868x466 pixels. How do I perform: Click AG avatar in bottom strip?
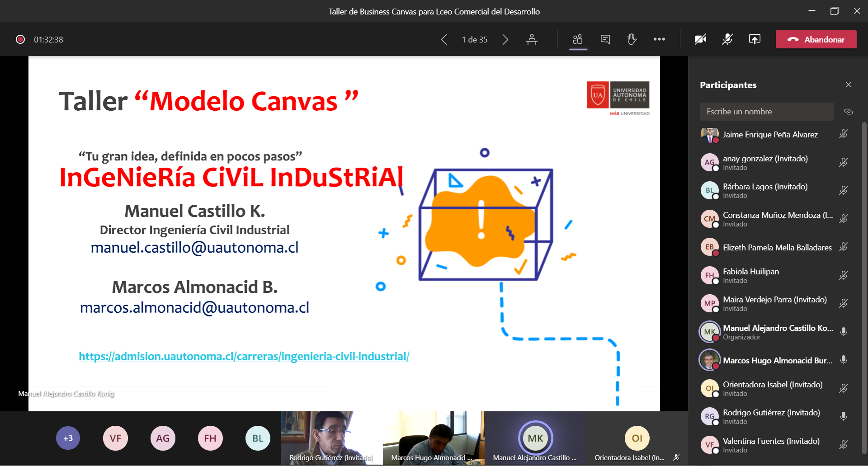(x=163, y=438)
